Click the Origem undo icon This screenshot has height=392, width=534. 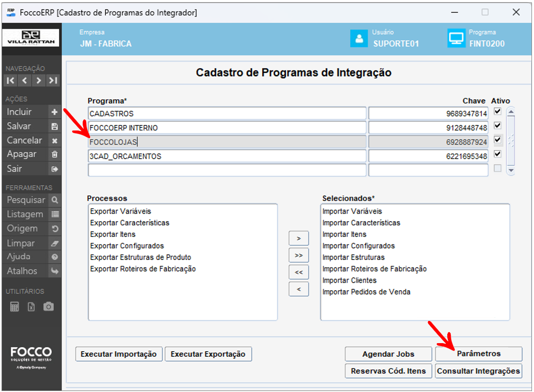pyautogui.click(x=54, y=229)
